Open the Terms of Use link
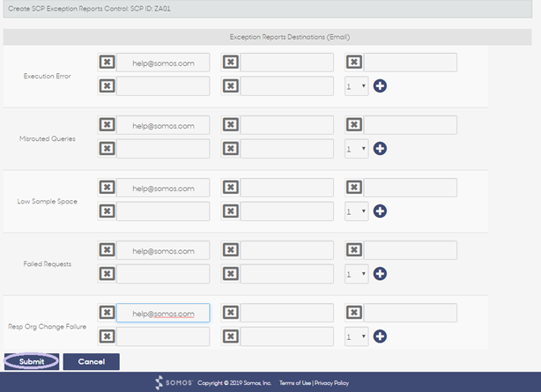Image resolution: width=541 pixels, height=392 pixels. (x=295, y=383)
